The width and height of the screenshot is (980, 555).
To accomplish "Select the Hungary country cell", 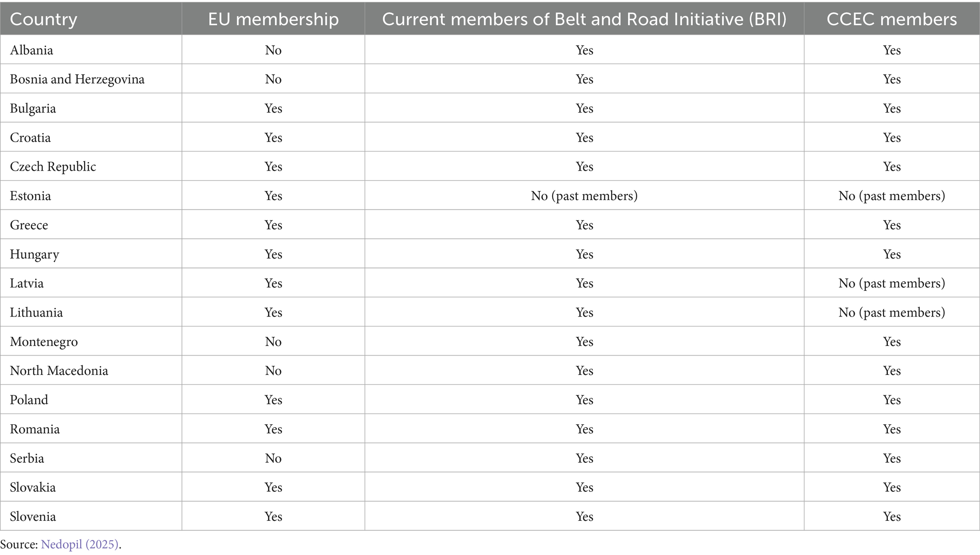I will (34, 254).
